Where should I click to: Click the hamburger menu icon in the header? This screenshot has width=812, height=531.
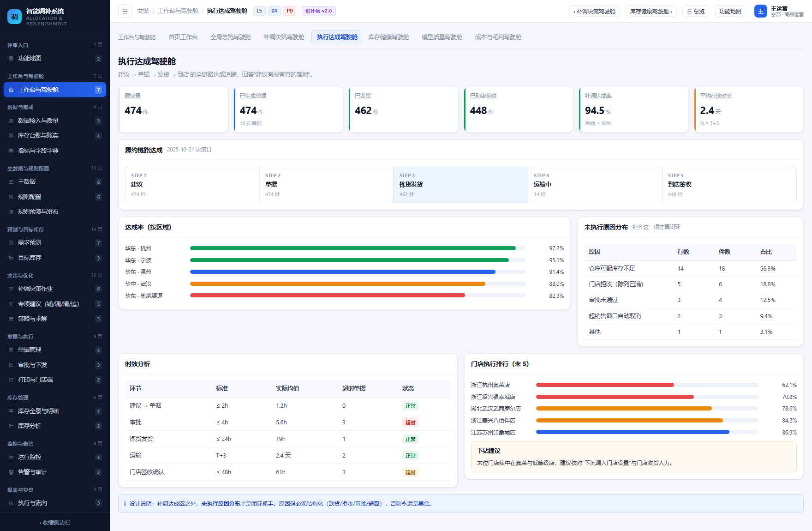coord(125,11)
